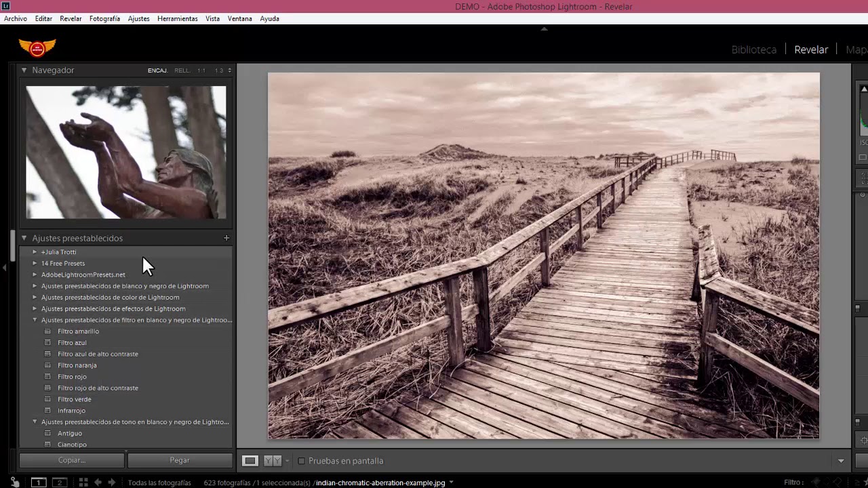The height and width of the screenshot is (488, 868).
Task: Expand color de Lightroom presets folder
Action: [35, 298]
